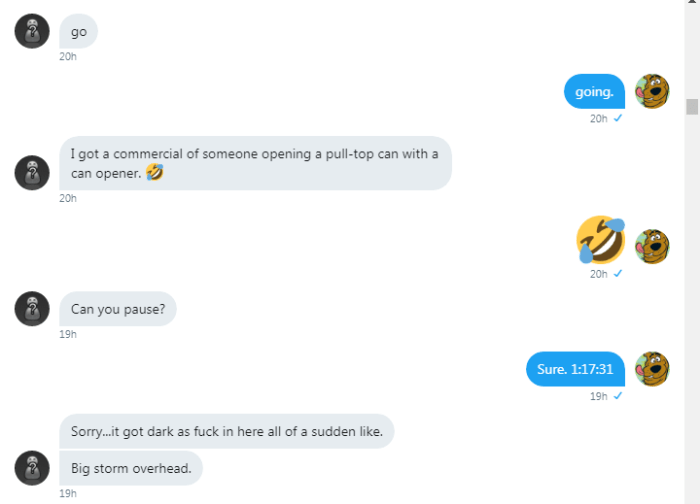Select the "Big storm overhead." message bubble
This screenshot has width=700, height=504.
tap(131, 467)
